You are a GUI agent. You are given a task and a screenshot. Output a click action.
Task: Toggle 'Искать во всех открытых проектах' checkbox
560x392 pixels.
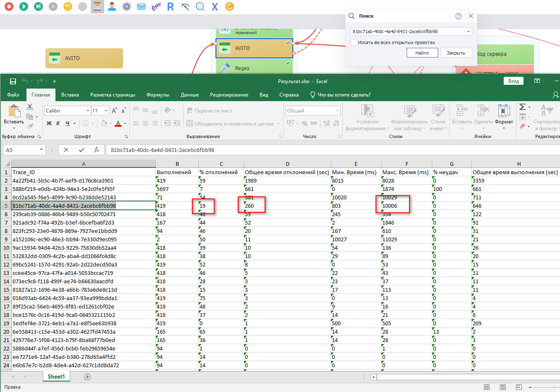click(354, 42)
